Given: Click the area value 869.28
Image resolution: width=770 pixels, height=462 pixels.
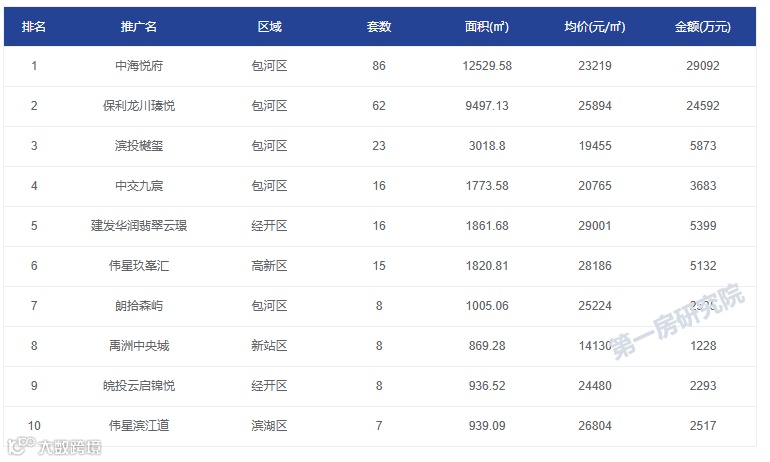Looking at the screenshot, I should coord(487,346).
